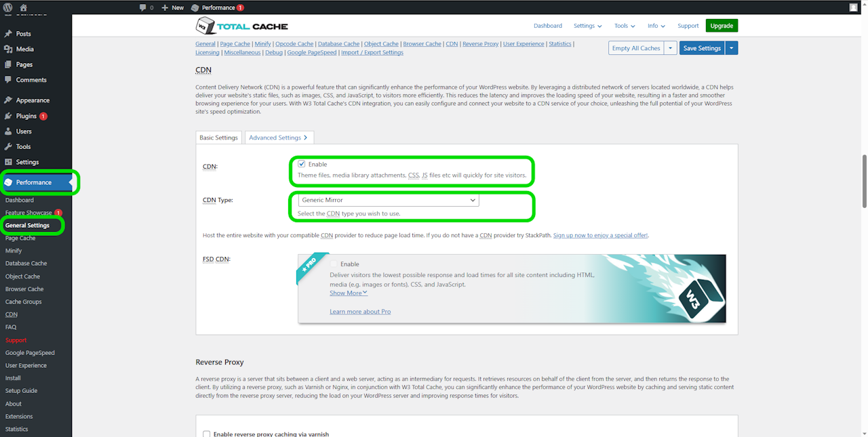The image size is (868, 437).
Task: Click the page vertical scrollbar thumb
Action: point(864,182)
